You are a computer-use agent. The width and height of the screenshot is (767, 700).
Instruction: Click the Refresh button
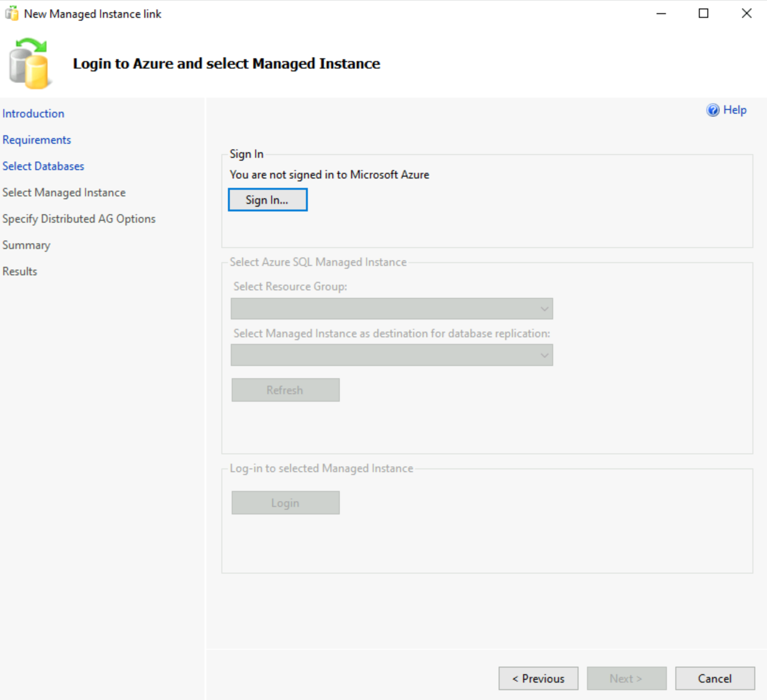[x=285, y=389]
